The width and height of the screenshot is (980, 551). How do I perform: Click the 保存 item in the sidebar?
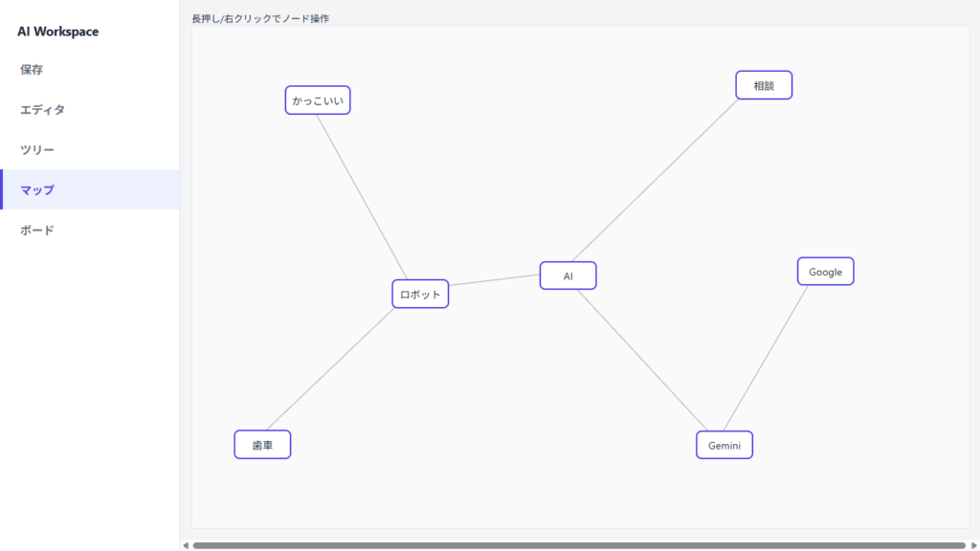32,70
